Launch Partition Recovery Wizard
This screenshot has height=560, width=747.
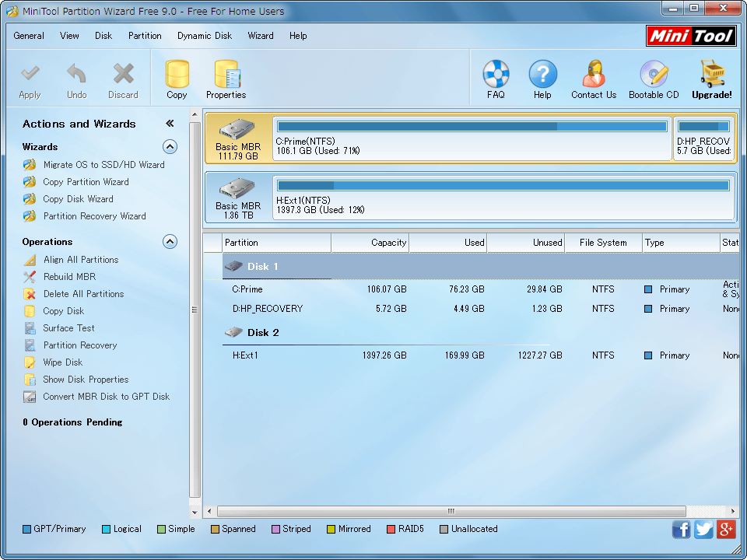(x=94, y=216)
